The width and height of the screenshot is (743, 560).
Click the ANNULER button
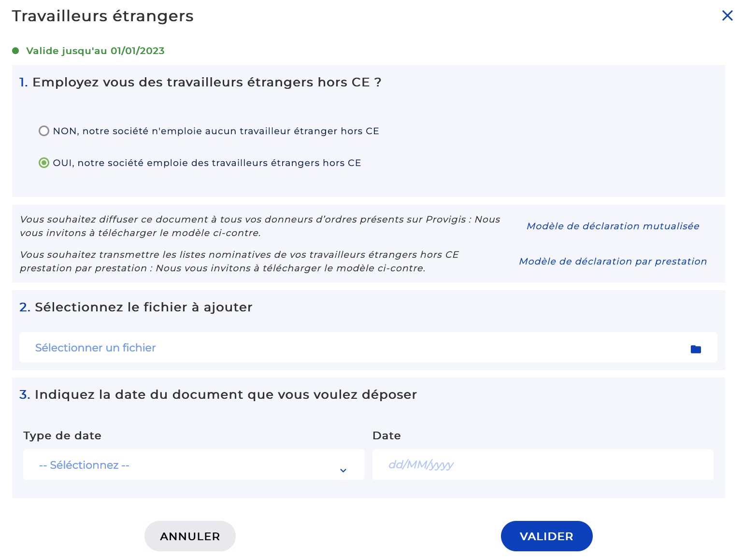pyautogui.click(x=189, y=536)
